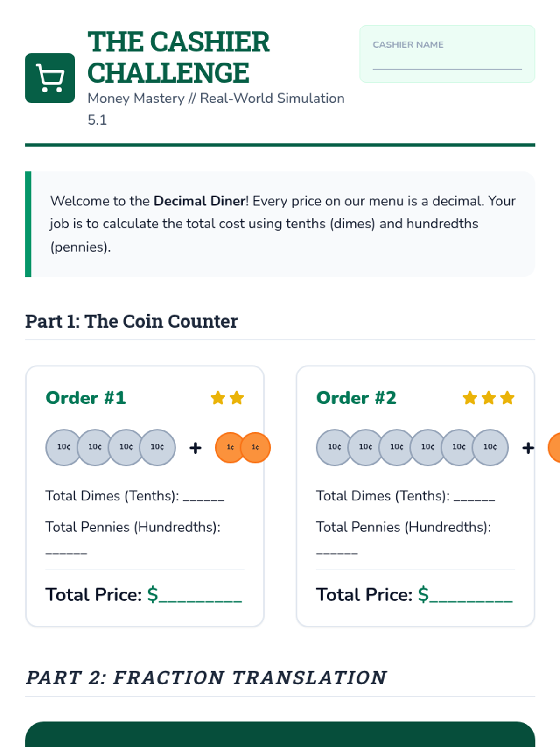Image resolution: width=560 pixels, height=747 pixels.
Task: Click Total Price blank in Order #2
Action: 471,596
